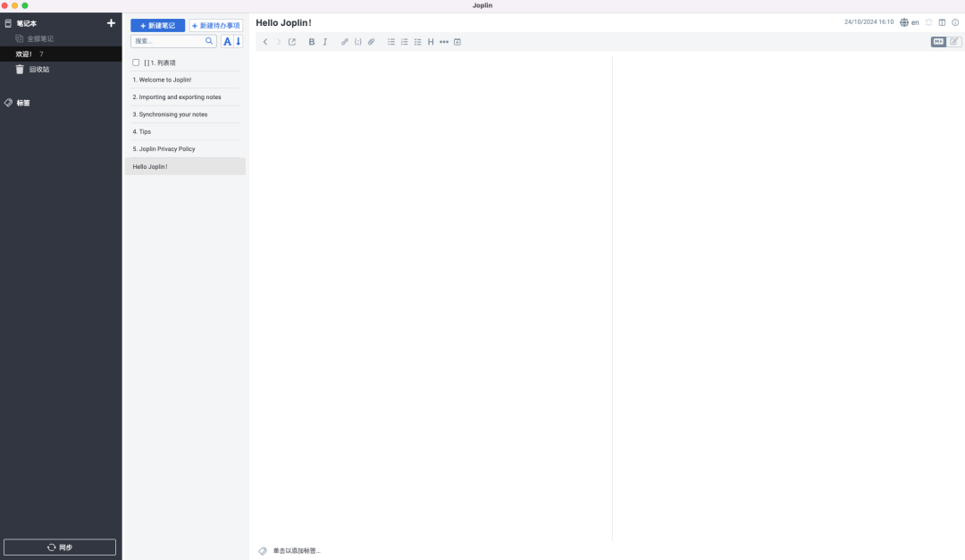965x560 pixels.
Task: Toggle the editor layout icon
Action: click(942, 22)
